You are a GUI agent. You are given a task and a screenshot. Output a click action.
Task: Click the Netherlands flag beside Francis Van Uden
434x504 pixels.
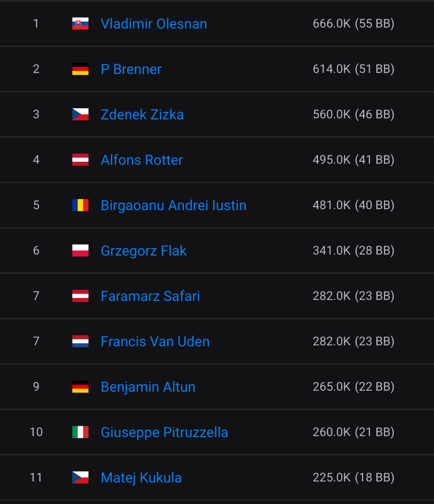click(x=80, y=342)
